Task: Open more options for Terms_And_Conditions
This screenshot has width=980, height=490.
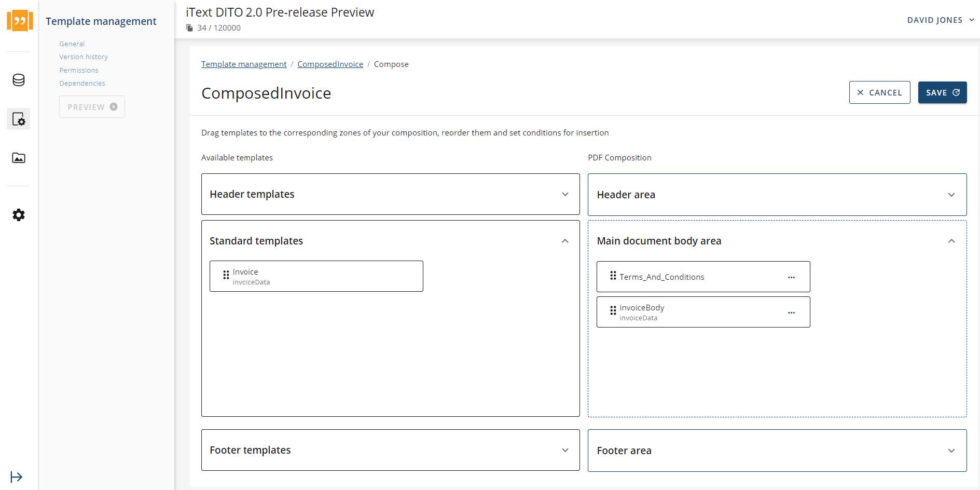Action: point(791,277)
